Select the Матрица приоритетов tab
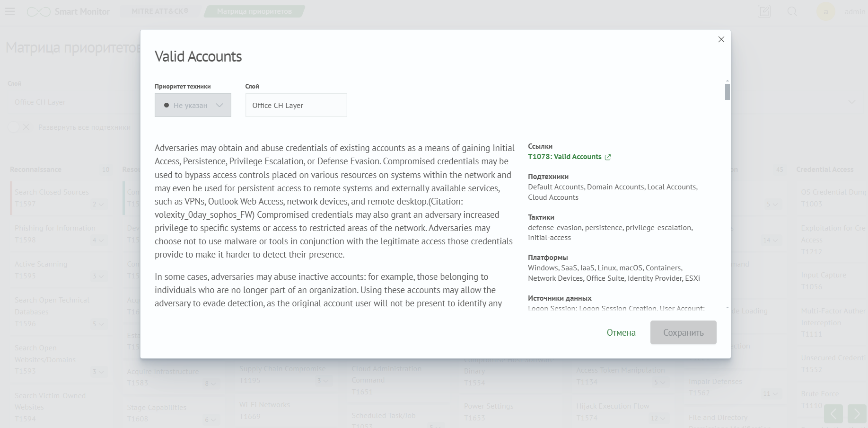The image size is (868, 428). tap(254, 11)
